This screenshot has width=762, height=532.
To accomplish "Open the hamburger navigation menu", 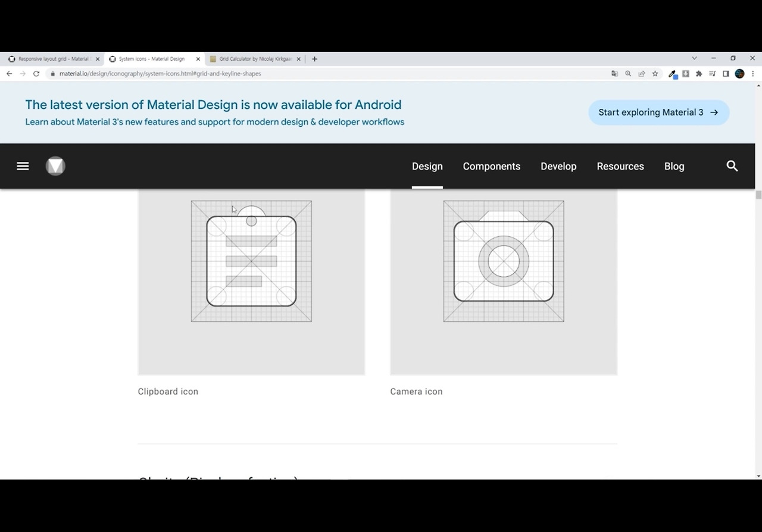I will tap(23, 166).
